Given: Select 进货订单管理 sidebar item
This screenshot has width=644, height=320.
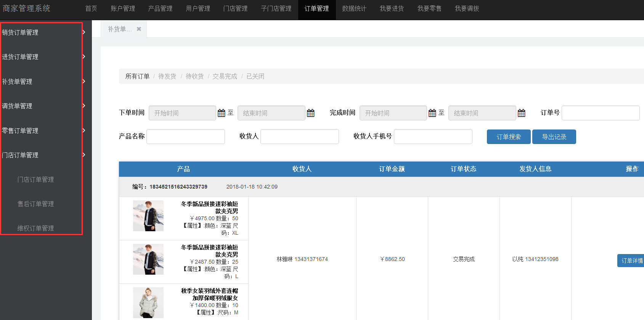Looking at the screenshot, I should (x=20, y=57).
